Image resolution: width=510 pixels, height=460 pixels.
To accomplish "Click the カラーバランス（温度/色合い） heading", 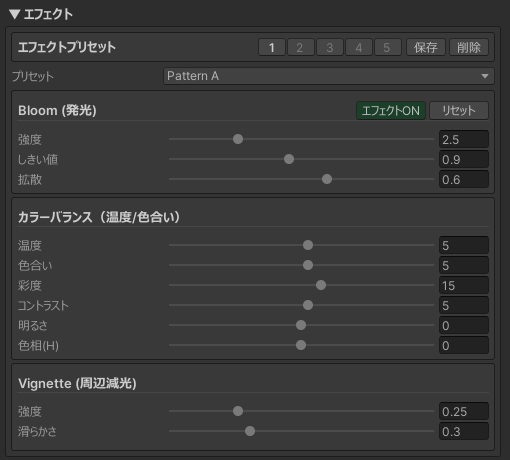I will [x=99, y=217].
